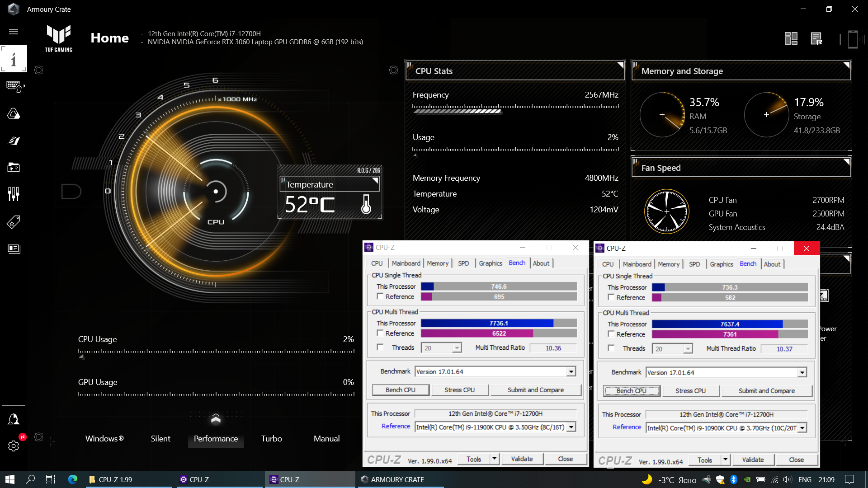Open the Scenario Profiles sliders sidebar icon

coord(14,194)
